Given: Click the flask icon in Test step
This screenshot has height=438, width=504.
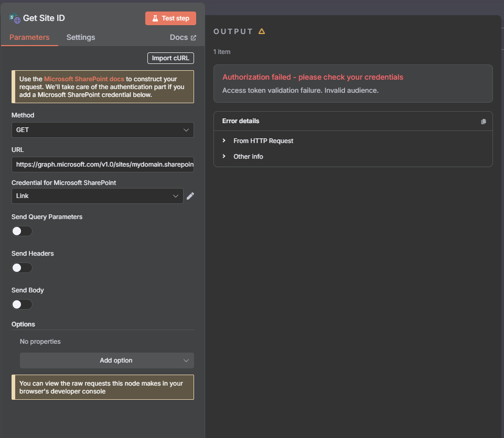Looking at the screenshot, I should pyautogui.click(x=155, y=18).
